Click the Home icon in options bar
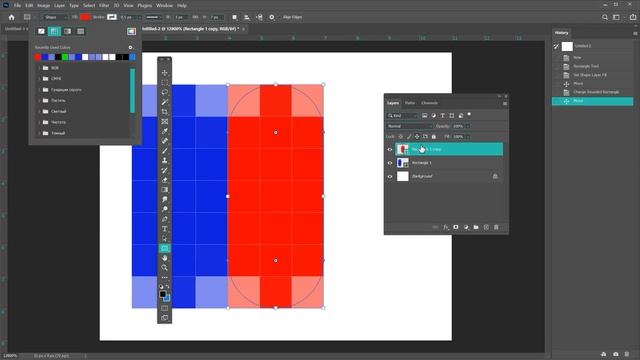 coord(11,17)
